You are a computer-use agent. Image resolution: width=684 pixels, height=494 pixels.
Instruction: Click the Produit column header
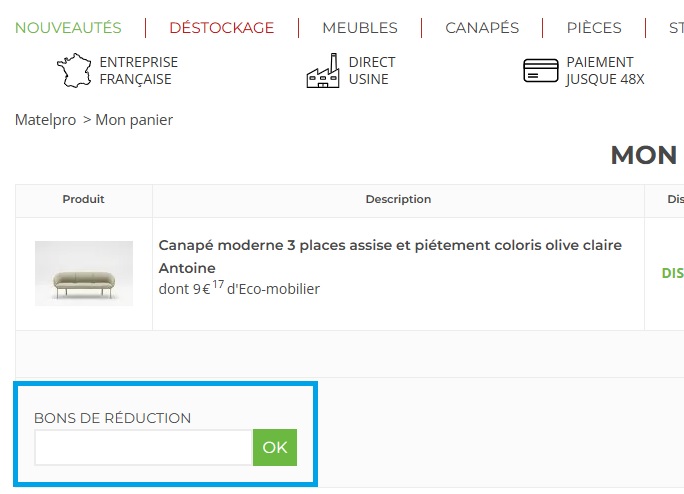(x=83, y=200)
